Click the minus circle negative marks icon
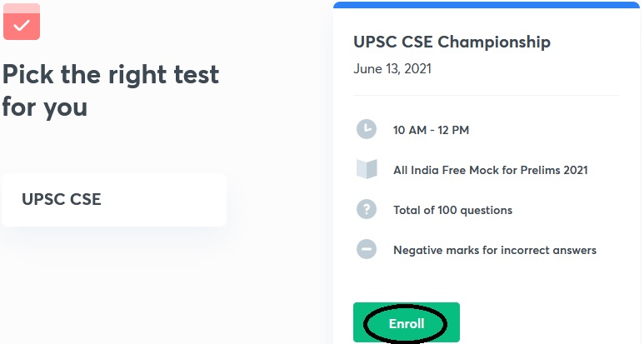The width and height of the screenshot is (644, 344). click(x=367, y=249)
